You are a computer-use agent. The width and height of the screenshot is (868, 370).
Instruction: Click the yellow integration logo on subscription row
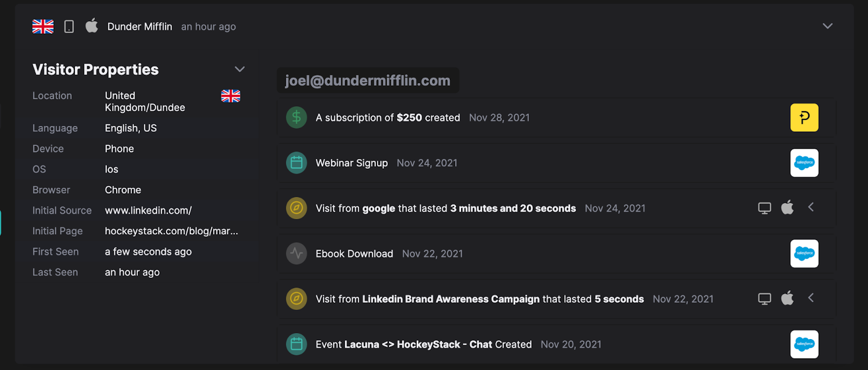(x=804, y=117)
